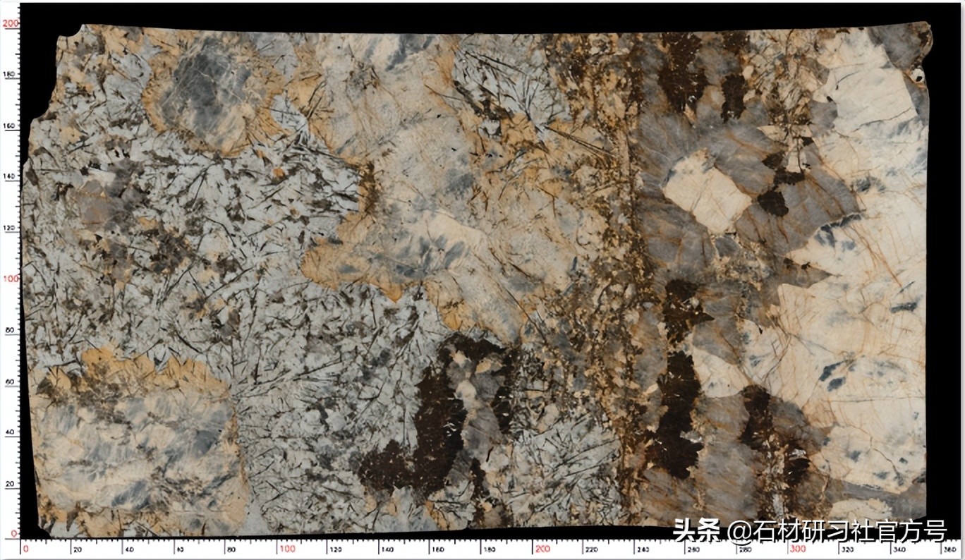Screen dimensions: 965x560
Task: Click the 360 label on the horizontal ruler
Action: tap(950, 549)
